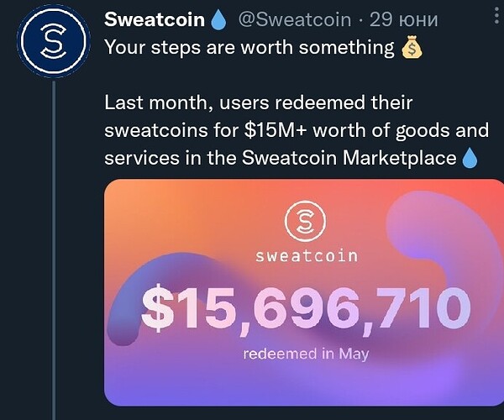
Task: Click the Sweatcoin display name
Action: (x=155, y=19)
